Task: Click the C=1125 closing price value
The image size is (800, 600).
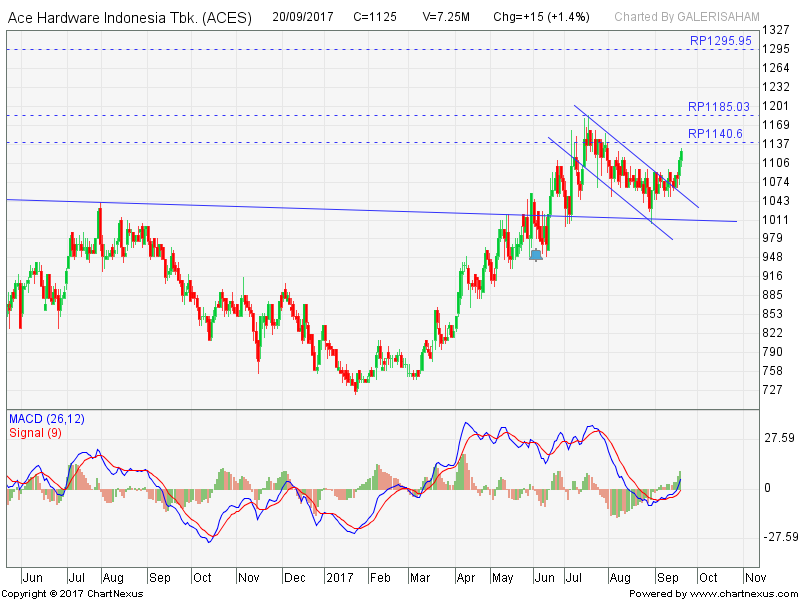Action: pos(375,17)
